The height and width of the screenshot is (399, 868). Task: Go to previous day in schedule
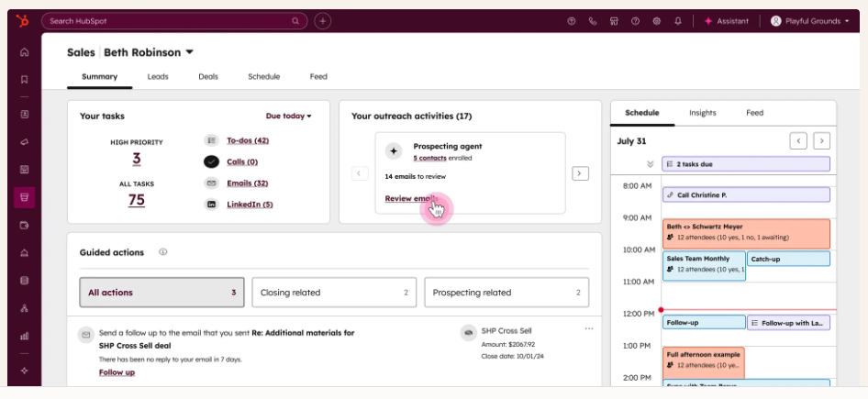(798, 141)
